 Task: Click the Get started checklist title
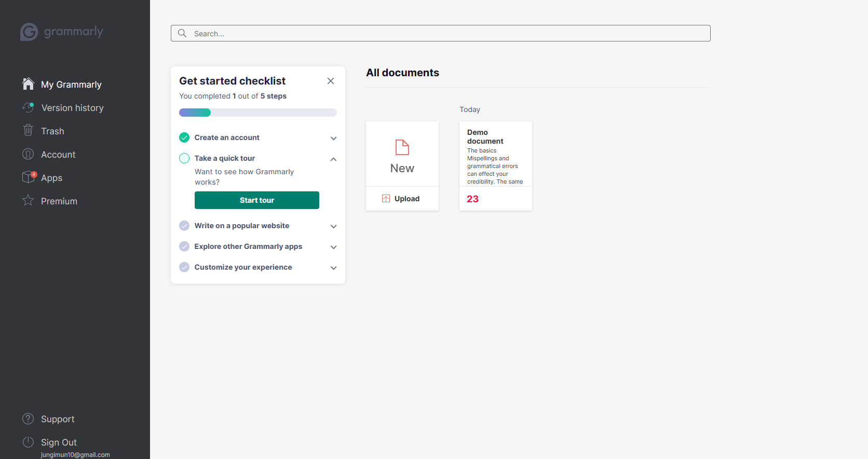232,81
